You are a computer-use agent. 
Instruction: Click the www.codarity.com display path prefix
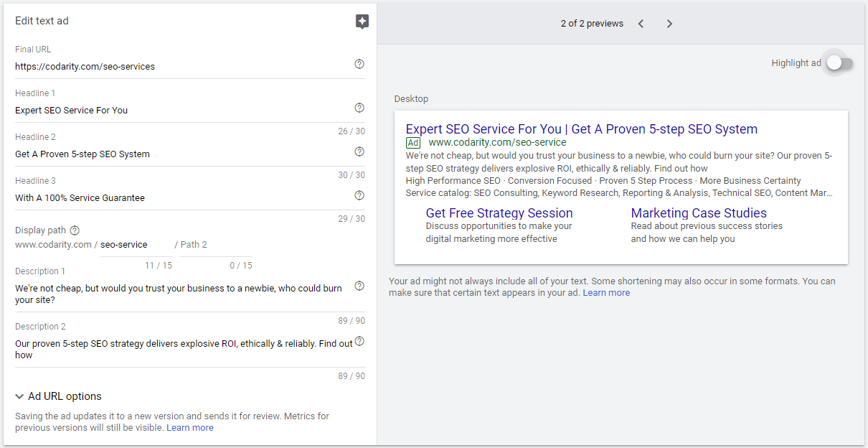coord(53,245)
